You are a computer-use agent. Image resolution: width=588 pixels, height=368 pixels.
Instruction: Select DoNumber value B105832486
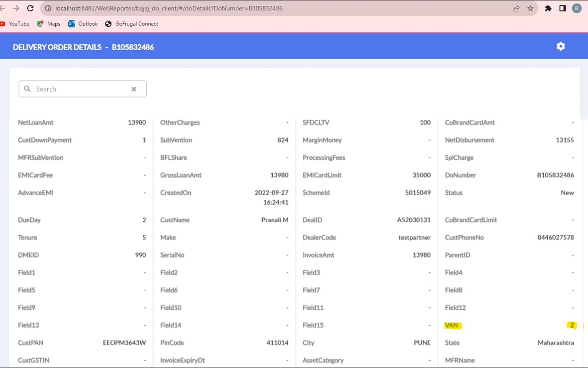click(x=555, y=175)
